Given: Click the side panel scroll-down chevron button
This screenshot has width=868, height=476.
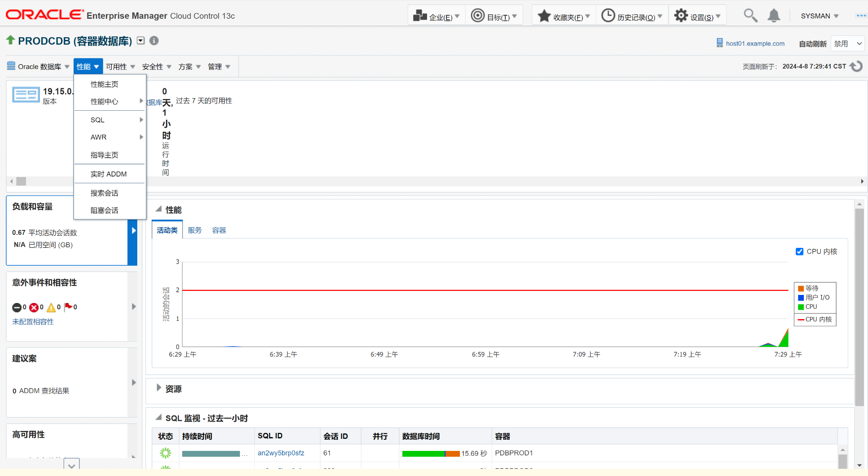Looking at the screenshot, I should (x=72, y=465).
